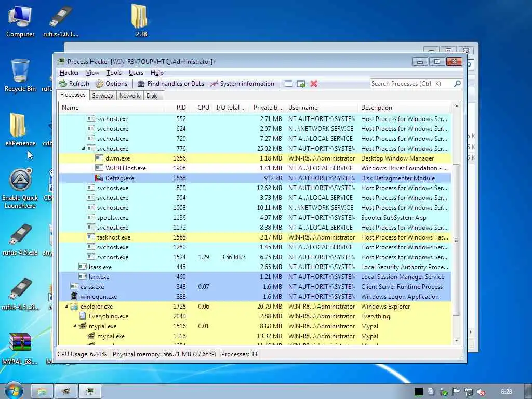Click the mypal.exe PID 1516 icon
The width and height of the screenshot is (532, 399).
(83, 326)
